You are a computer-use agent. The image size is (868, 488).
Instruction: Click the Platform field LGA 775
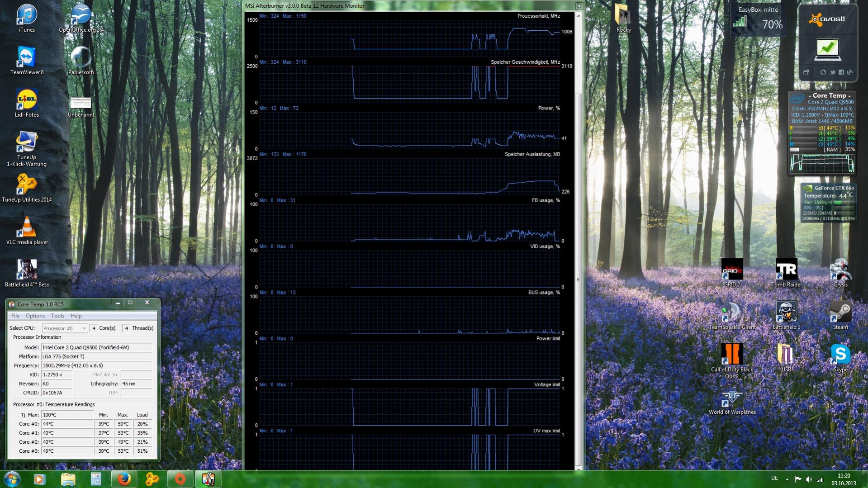click(x=97, y=356)
